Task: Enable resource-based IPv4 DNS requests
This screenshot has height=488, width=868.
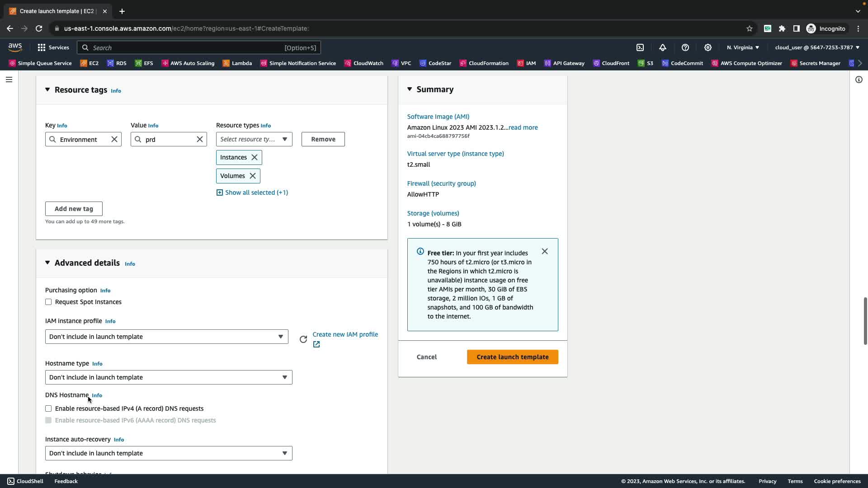Action: (x=48, y=408)
